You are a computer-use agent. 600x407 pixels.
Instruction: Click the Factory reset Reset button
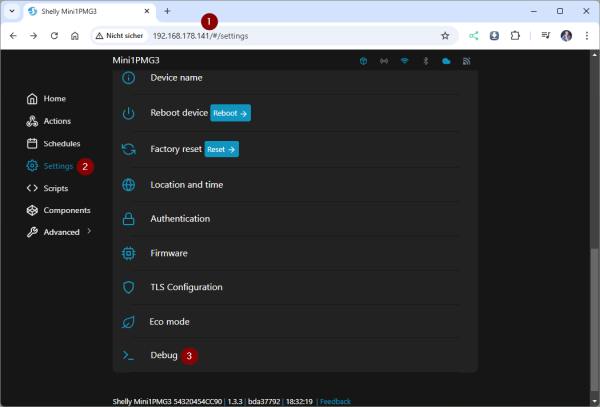click(x=222, y=149)
